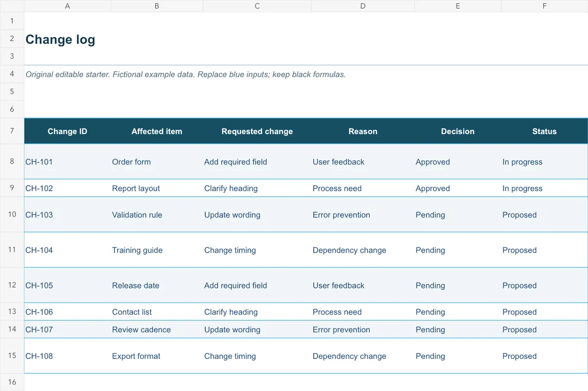
Task: Select 'Clarify heading' in CH-102 row
Action: [257, 188]
